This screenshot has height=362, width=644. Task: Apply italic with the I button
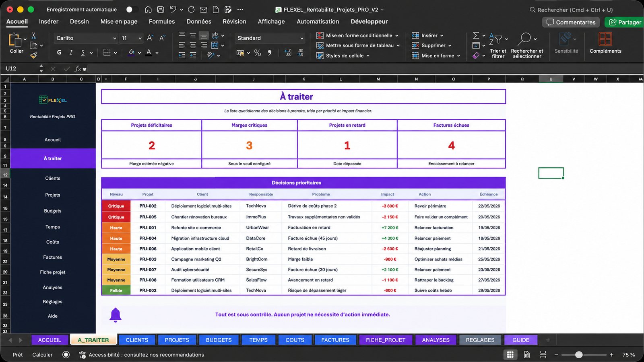click(71, 52)
